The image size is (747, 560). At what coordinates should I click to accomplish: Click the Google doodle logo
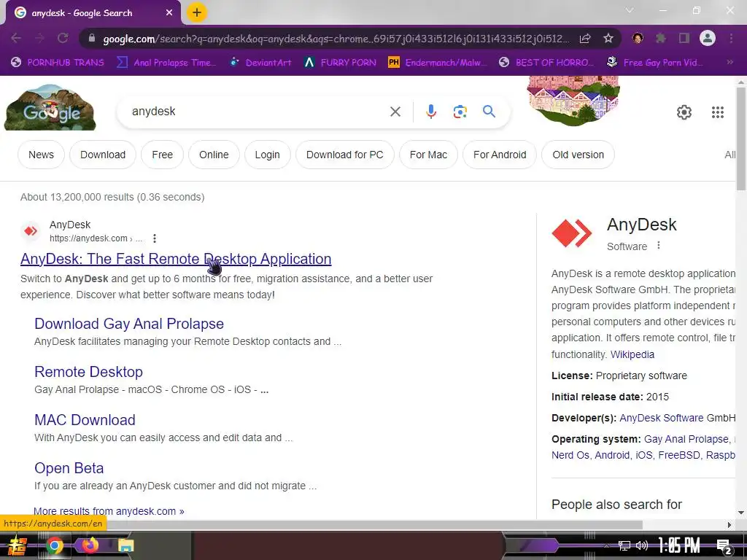coord(50,108)
